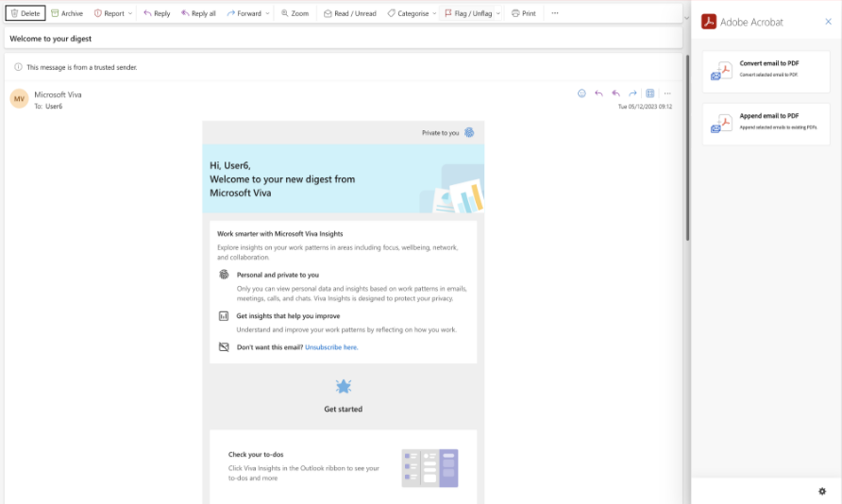The width and height of the screenshot is (842, 504).
Task: Click the reply all arrow icon in message header
Action: click(616, 93)
